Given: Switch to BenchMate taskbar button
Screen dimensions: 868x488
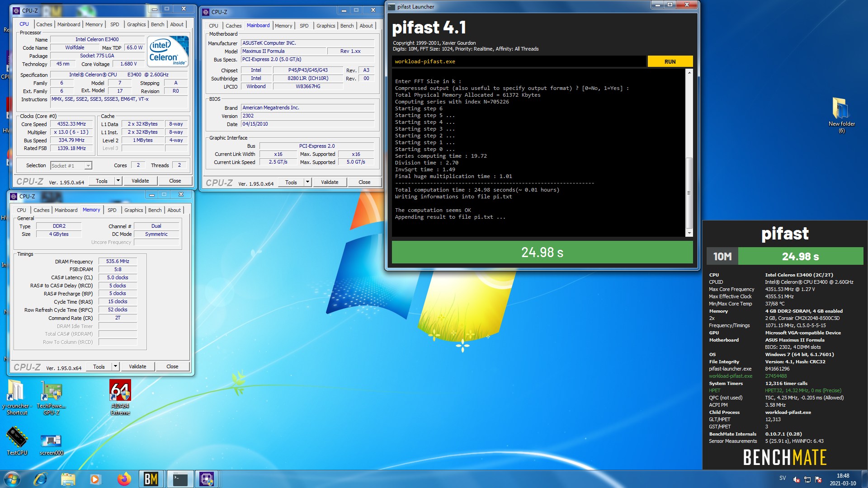Looking at the screenshot, I should click(x=151, y=479).
